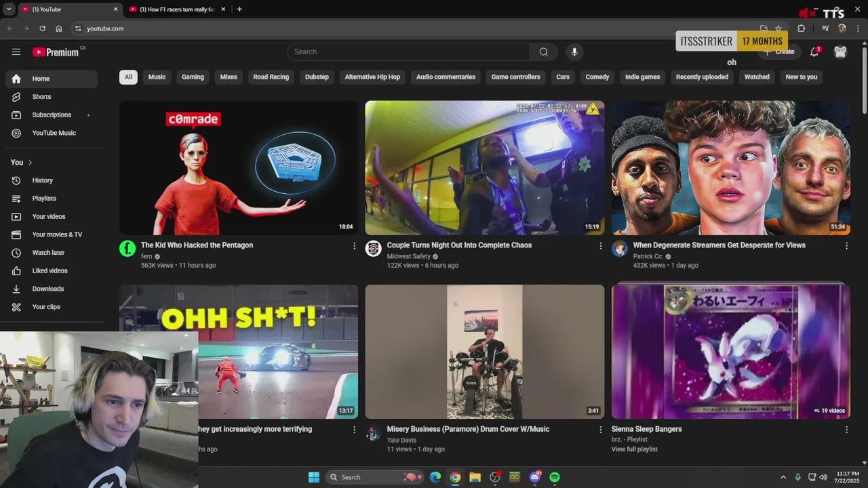Open YouTube Music in sidebar
This screenshot has height=488, width=868.
52,133
